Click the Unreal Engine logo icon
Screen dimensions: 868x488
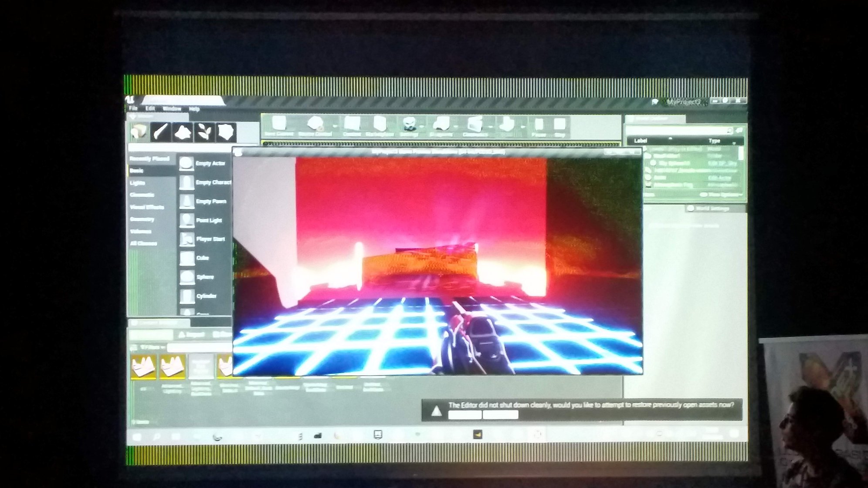point(130,101)
